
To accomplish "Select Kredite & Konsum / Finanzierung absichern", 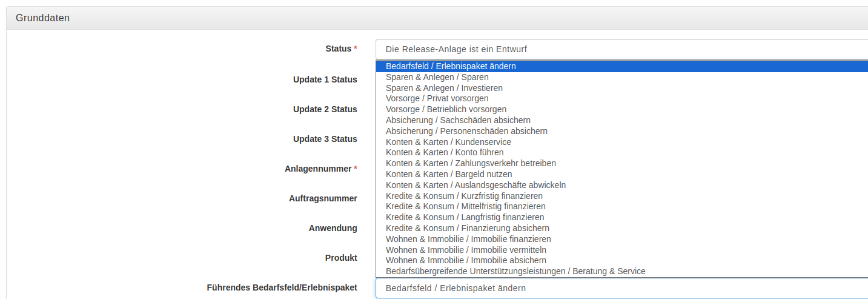I will pos(621,228).
